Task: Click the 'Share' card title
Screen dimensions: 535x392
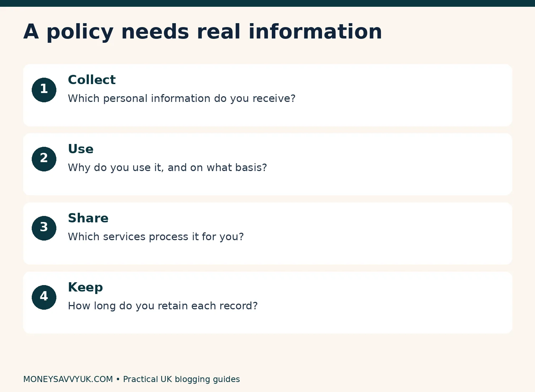Action: point(88,218)
